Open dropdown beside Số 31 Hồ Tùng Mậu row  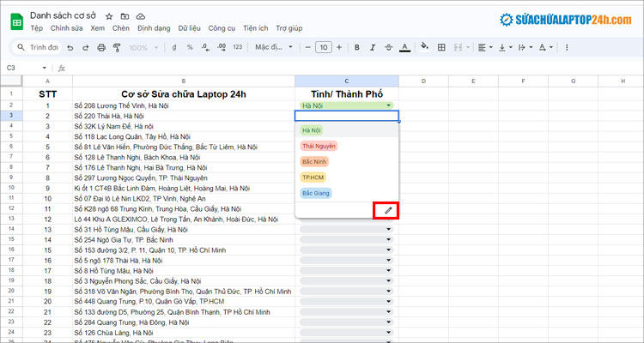pos(388,229)
